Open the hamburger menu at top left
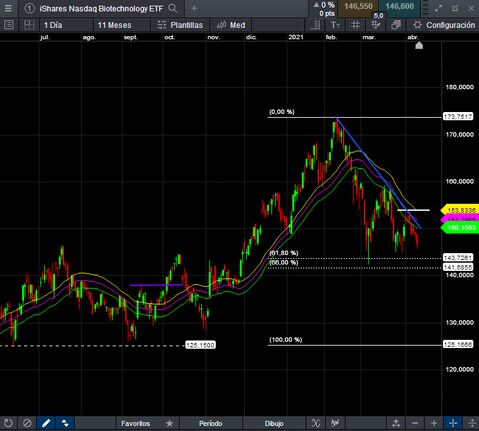The height and width of the screenshot is (431, 479). [8, 8]
